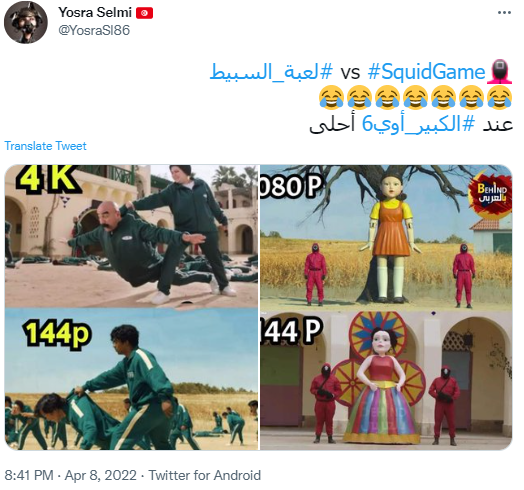Click the 8:41 PM · Apr 8, 2022 timestamp
The height and width of the screenshot is (490, 524).
click(71, 475)
